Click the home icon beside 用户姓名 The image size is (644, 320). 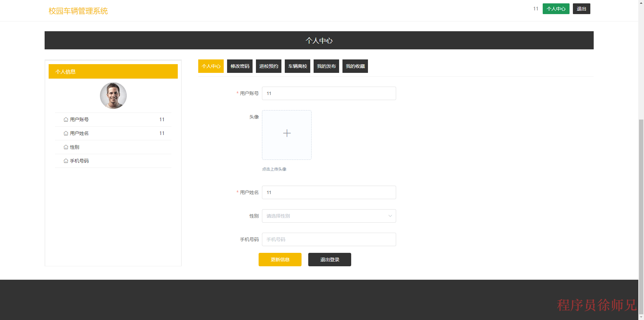[x=66, y=133]
